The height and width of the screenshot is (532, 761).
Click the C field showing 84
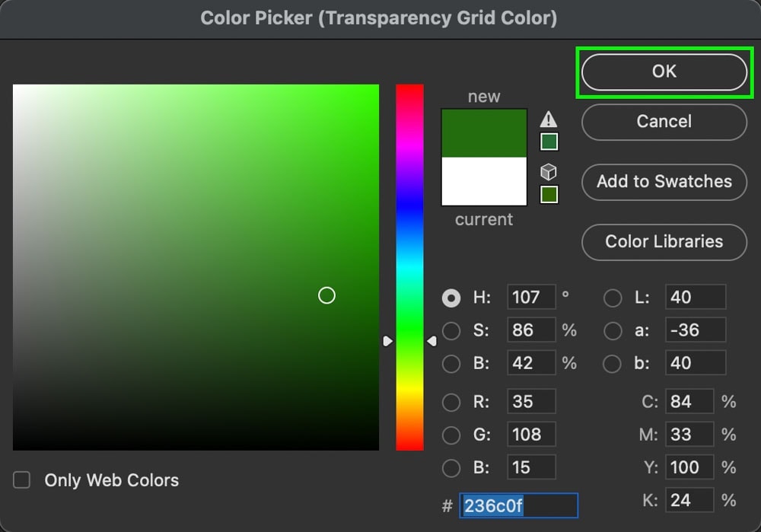tap(689, 401)
